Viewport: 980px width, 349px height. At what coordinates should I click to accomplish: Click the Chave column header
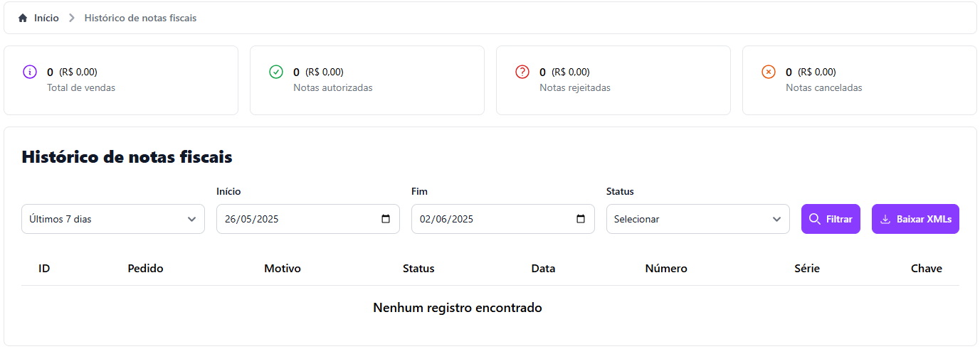point(926,269)
